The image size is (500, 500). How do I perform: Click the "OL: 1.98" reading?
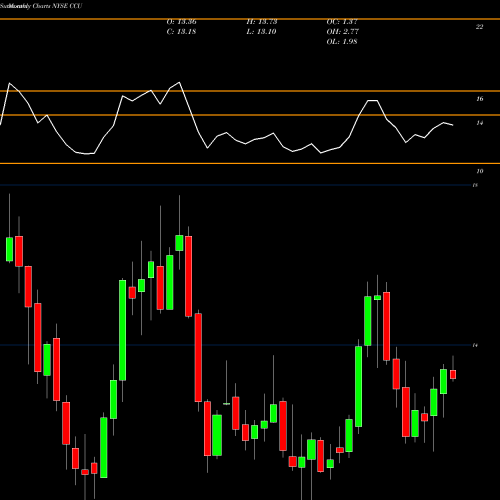tap(342, 42)
